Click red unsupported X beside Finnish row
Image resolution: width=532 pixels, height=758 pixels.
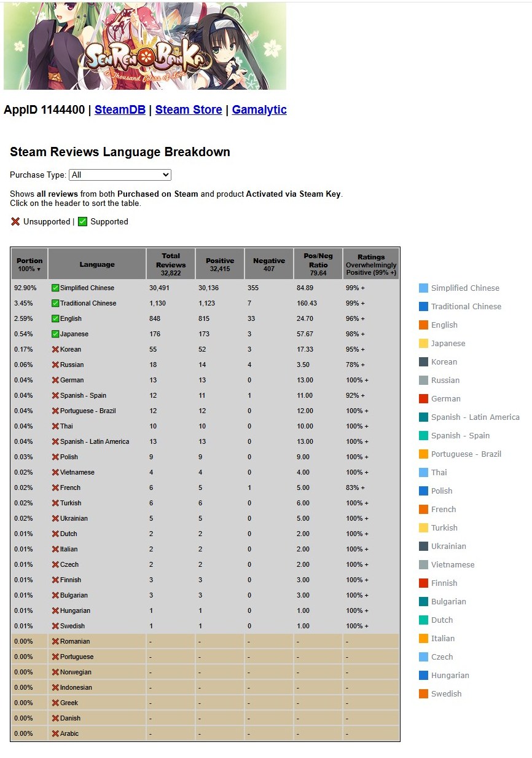click(x=55, y=580)
